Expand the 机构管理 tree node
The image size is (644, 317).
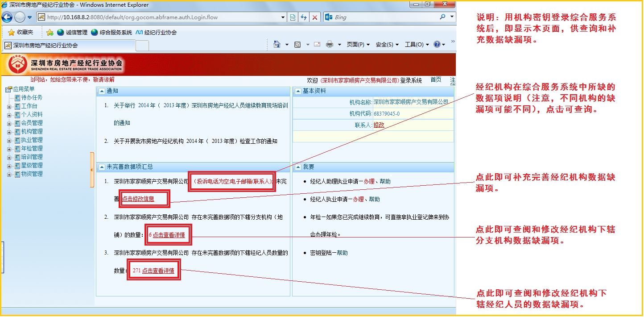pyautogui.click(x=9, y=132)
